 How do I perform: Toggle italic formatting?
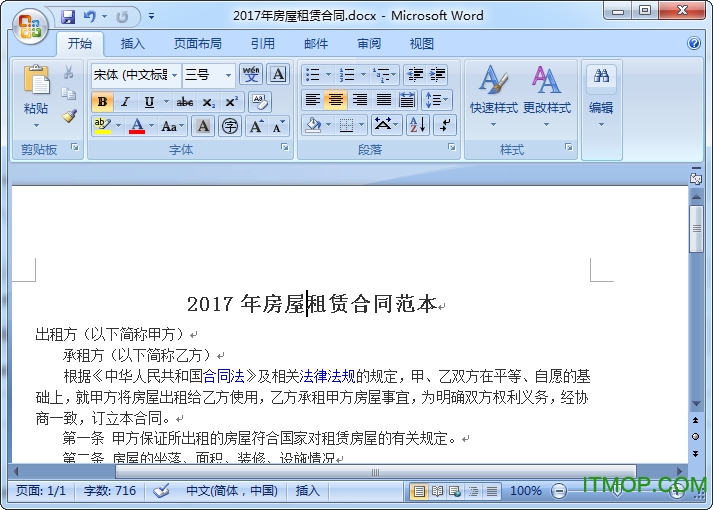[126, 102]
